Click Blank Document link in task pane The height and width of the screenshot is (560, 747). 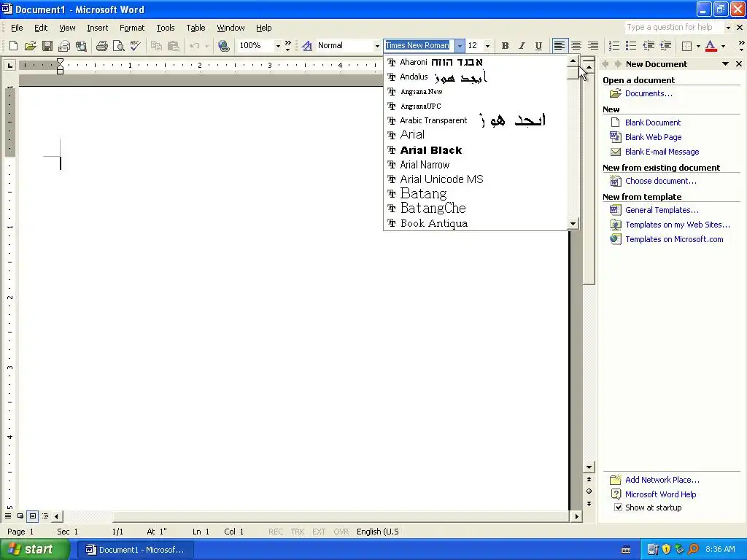point(653,122)
